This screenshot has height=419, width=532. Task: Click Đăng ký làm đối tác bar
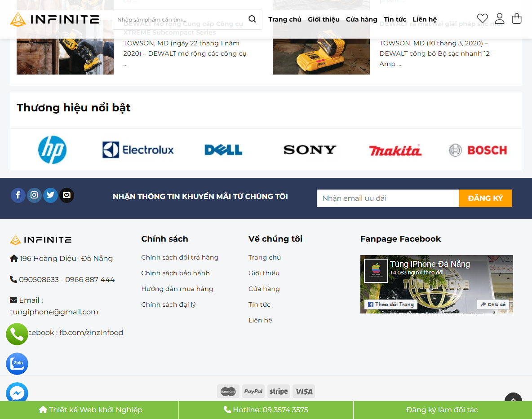point(442,410)
